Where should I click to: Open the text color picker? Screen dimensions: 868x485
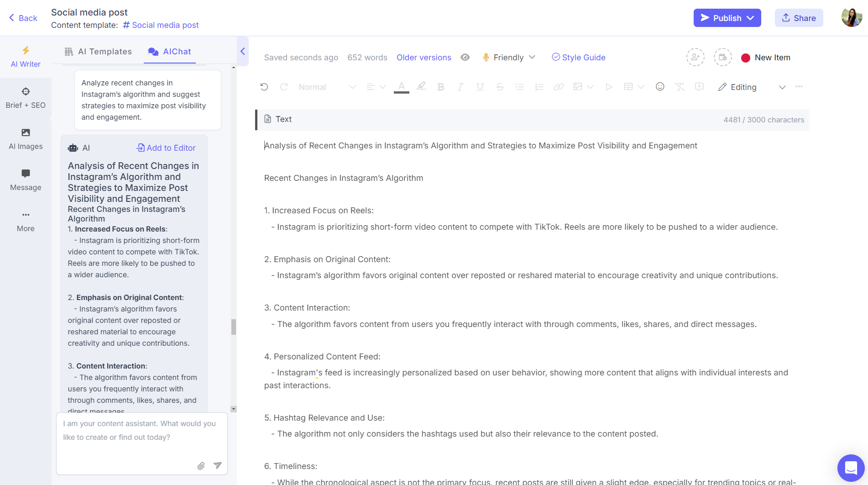coord(402,87)
